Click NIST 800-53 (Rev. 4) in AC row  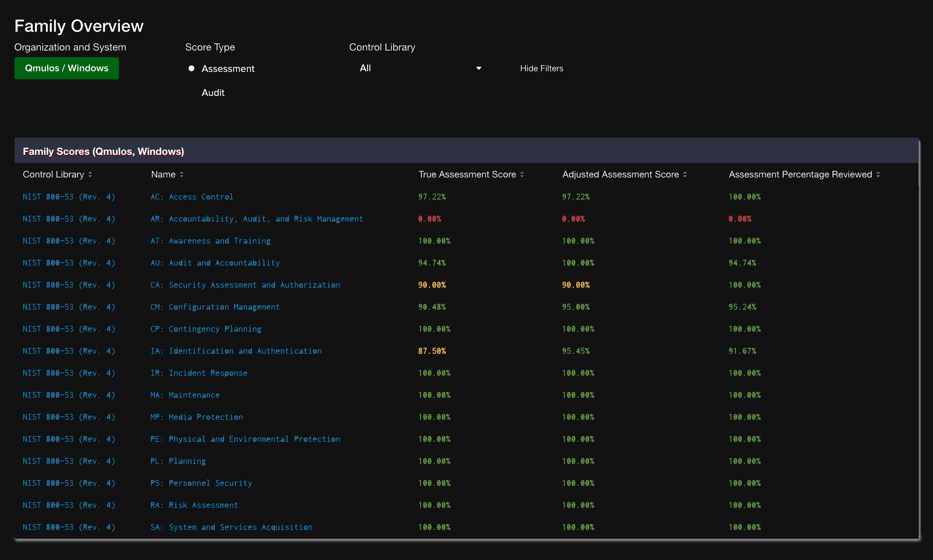tap(69, 197)
